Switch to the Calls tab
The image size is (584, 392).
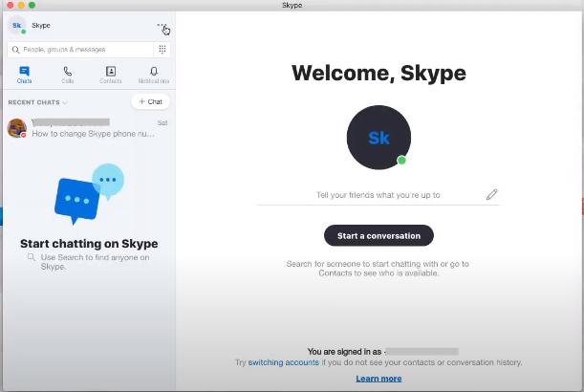[x=68, y=75]
